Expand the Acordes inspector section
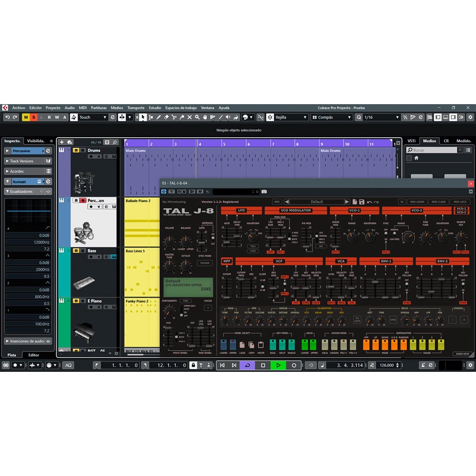The width and height of the screenshot is (476, 476). [x=7, y=172]
